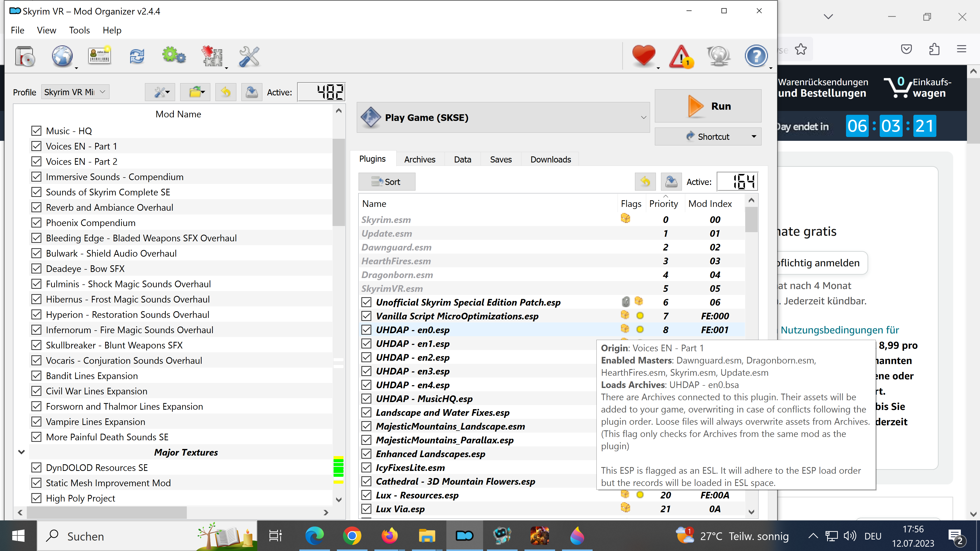Toggle the Bandit Lines Expansion checkbox

pos(36,376)
